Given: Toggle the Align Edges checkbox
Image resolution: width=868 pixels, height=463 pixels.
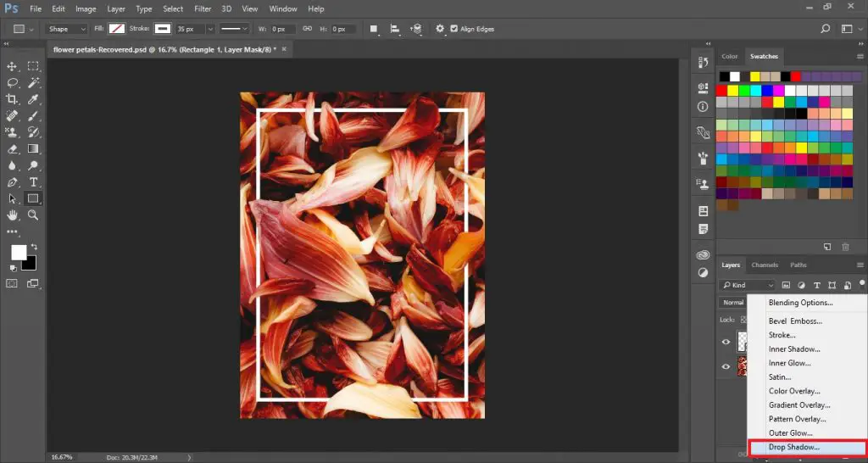Looking at the screenshot, I should tap(454, 29).
